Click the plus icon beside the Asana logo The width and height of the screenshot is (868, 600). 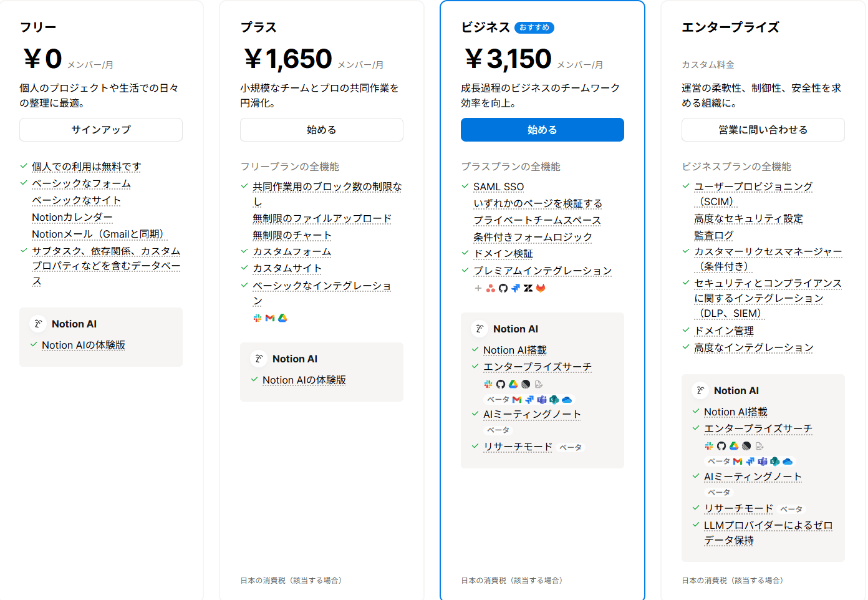coord(478,288)
